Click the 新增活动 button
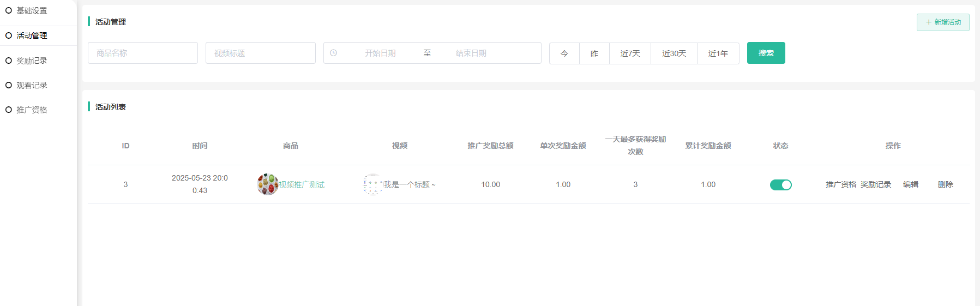This screenshot has height=306, width=980. click(x=942, y=22)
